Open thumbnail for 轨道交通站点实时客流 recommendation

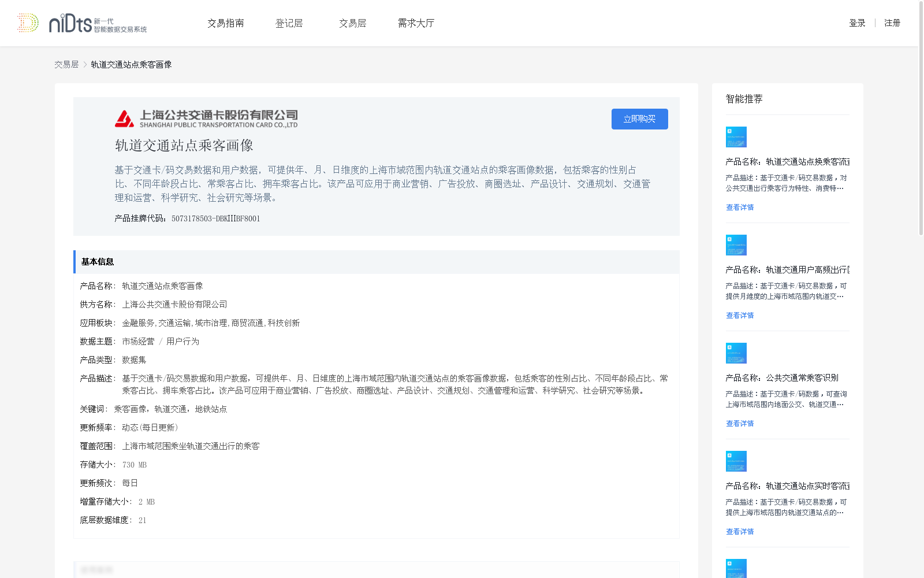(736, 461)
